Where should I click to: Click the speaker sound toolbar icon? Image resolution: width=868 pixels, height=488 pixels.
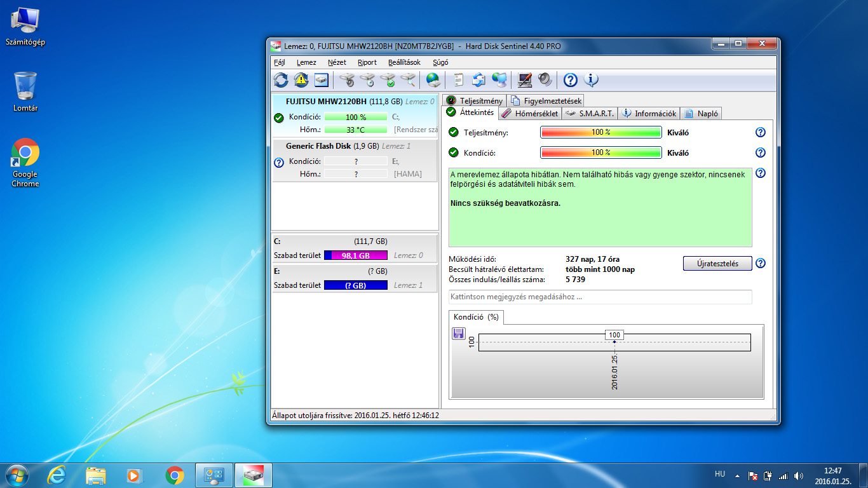[x=545, y=80]
